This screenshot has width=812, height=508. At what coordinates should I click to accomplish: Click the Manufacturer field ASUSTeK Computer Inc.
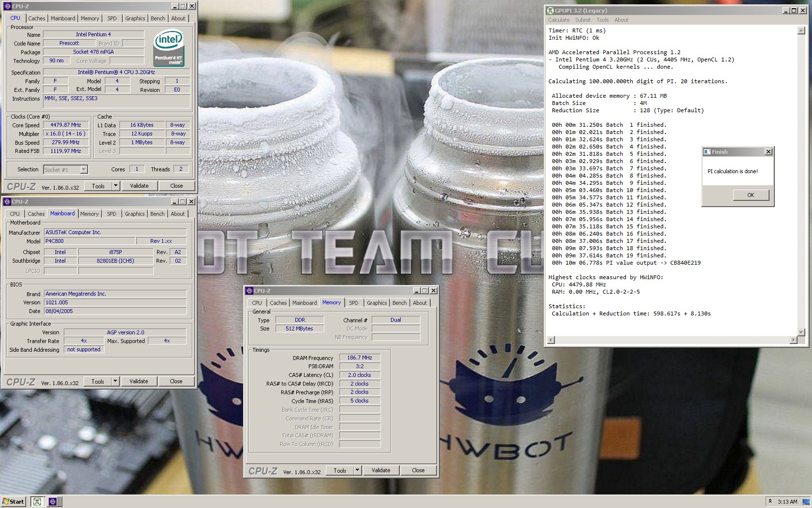(x=115, y=232)
